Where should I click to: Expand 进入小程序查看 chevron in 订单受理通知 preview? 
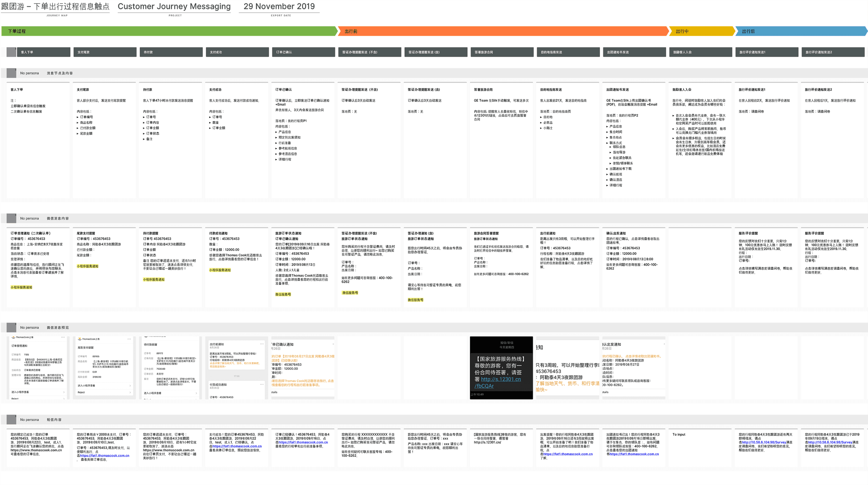click(64, 392)
